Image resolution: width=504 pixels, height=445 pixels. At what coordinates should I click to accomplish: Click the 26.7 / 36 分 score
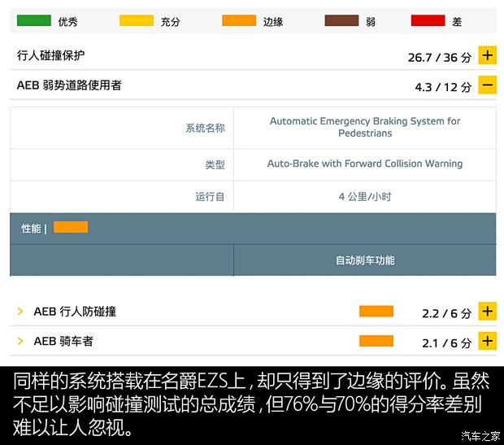tap(439, 57)
